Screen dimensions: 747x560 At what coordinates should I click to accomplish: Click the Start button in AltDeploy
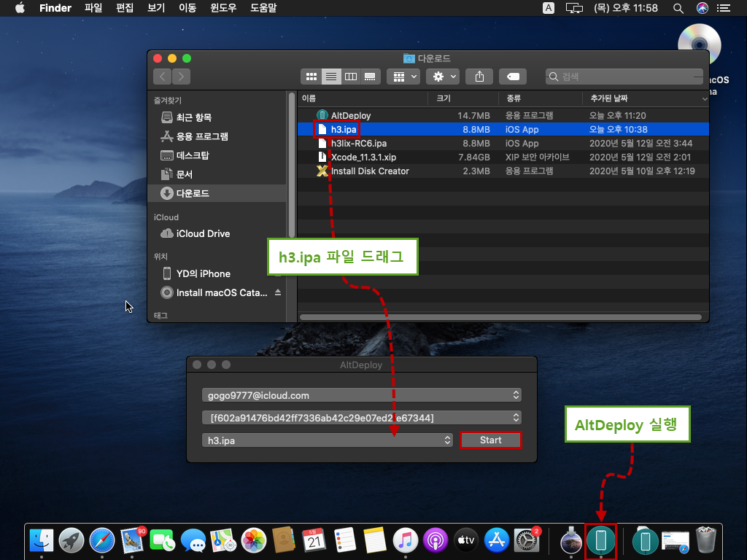point(491,440)
